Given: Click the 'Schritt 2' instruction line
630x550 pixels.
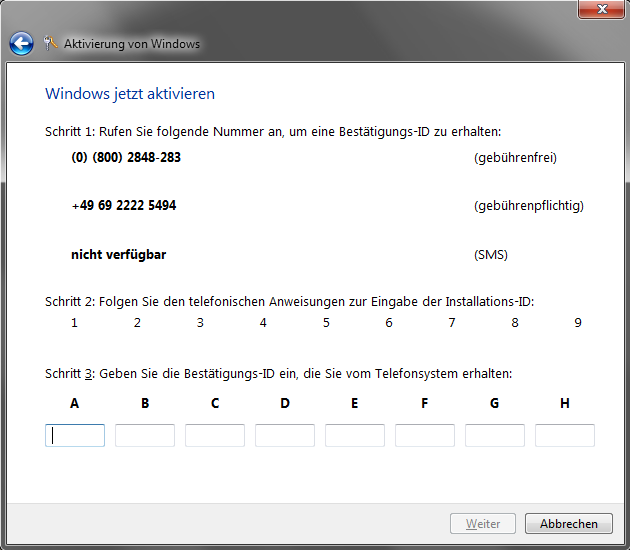Looking at the screenshot, I should pos(289,301).
